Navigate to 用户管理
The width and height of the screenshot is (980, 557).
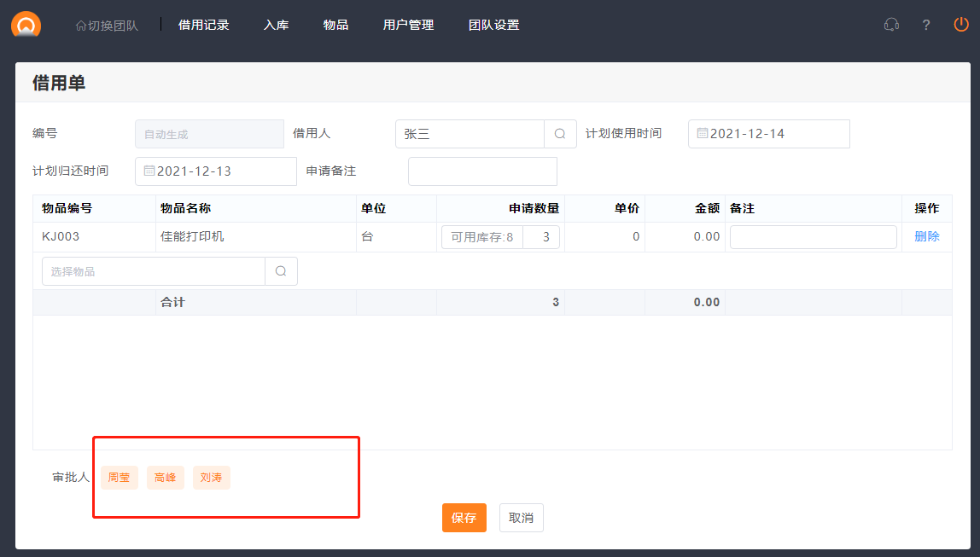pos(408,25)
